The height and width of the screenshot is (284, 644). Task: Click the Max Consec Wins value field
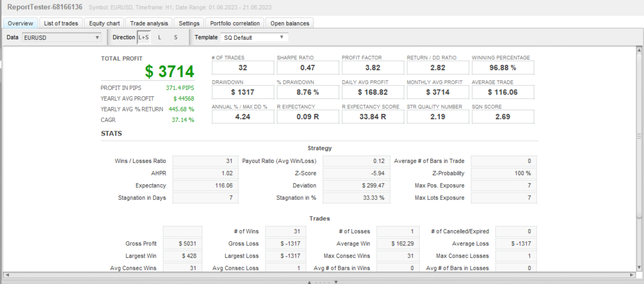click(x=398, y=256)
